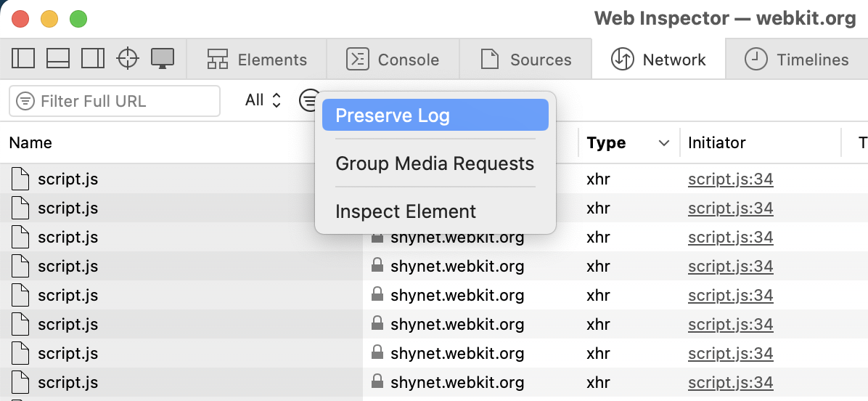Open the All resource type dropdown
The height and width of the screenshot is (401, 868).
tap(263, 100)
